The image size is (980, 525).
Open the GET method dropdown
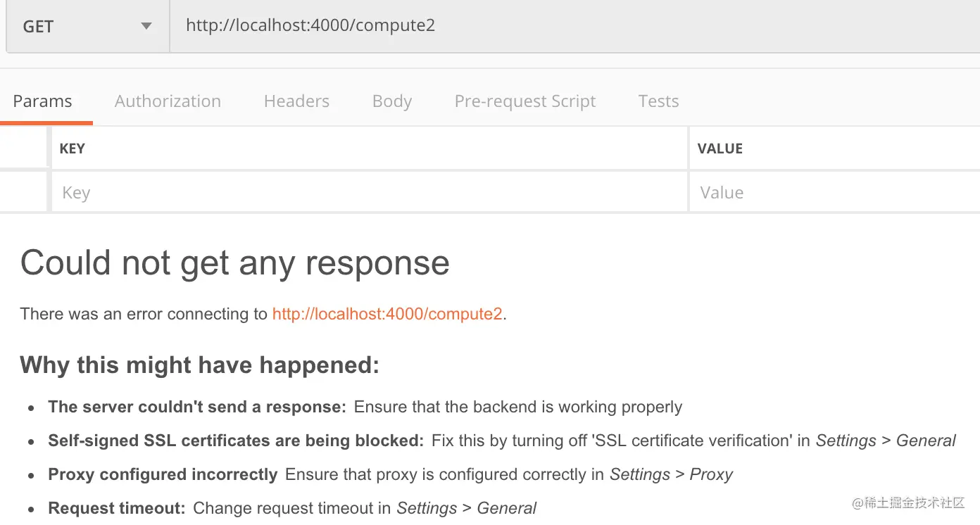coord(87,27)
